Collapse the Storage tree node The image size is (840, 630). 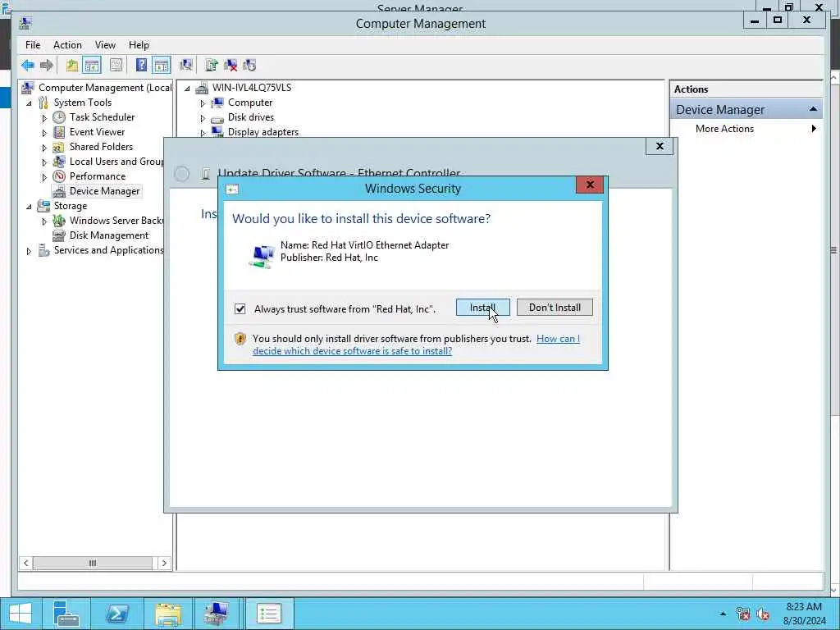[x=29, y=206]
